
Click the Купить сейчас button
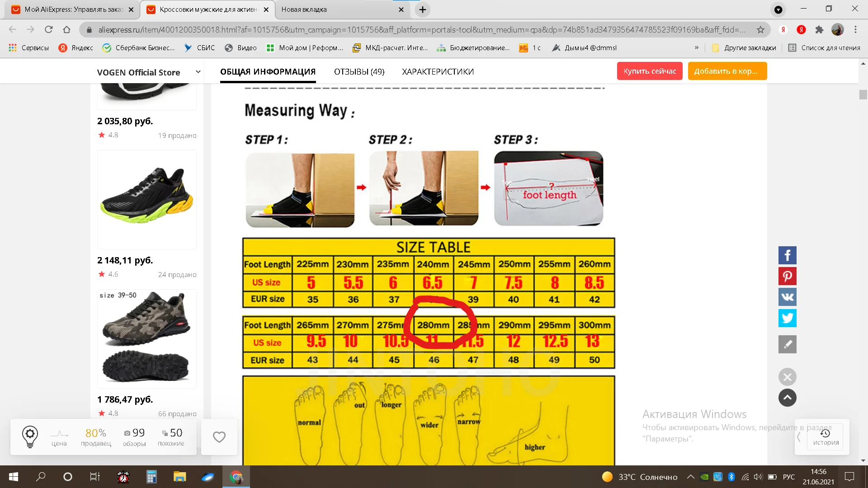649,71
